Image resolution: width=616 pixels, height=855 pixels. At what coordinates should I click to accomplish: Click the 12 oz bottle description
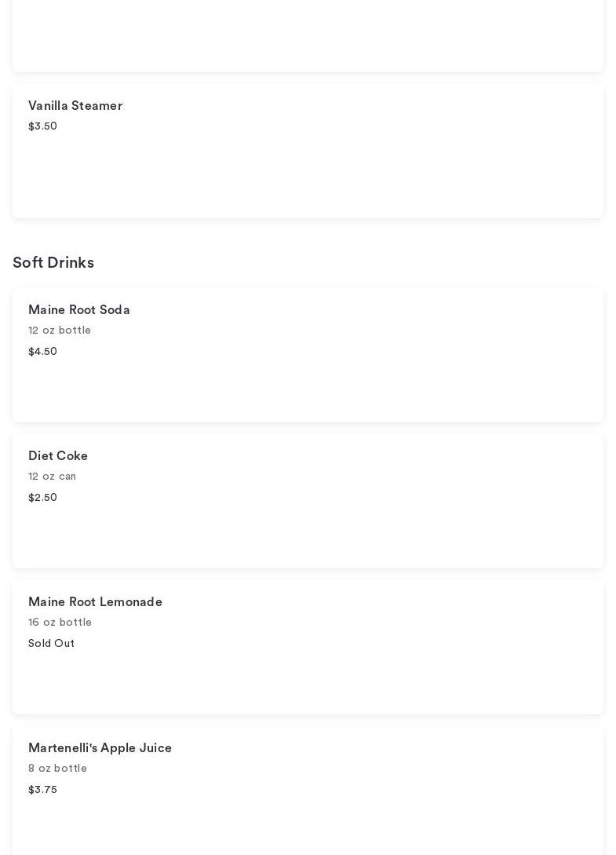click(x=60, y=330)
